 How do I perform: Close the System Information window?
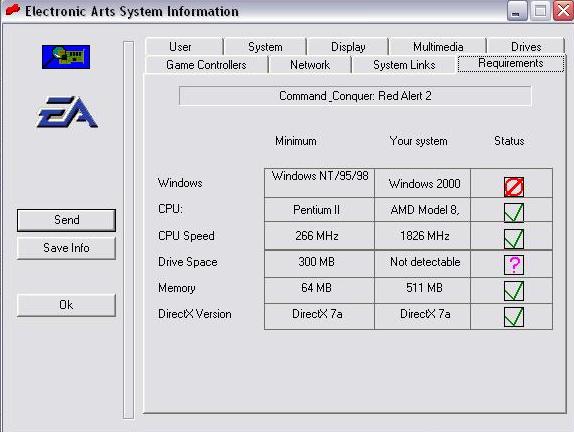(564, 11)
